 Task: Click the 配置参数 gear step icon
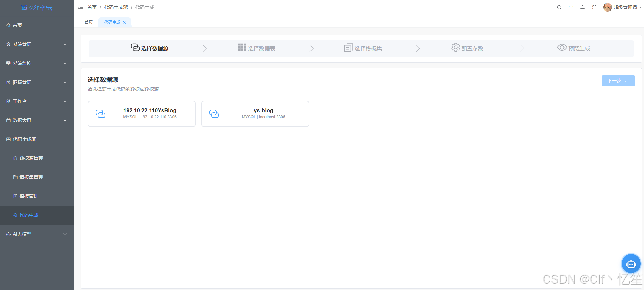coord(456,47)
